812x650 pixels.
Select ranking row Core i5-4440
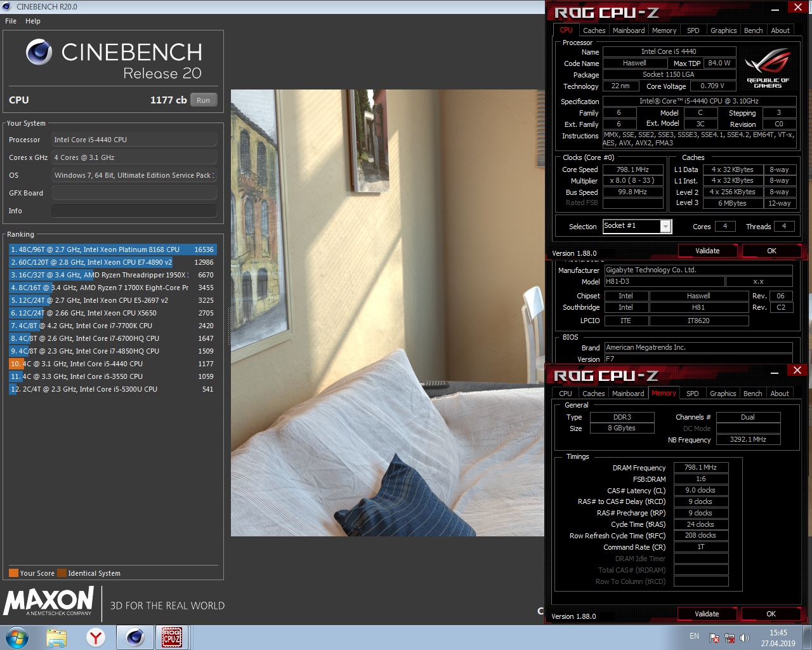click(112, 364)
